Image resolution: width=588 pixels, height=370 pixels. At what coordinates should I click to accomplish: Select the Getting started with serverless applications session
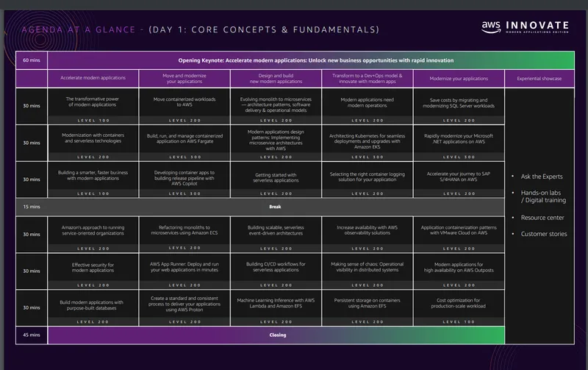[276, 179]
